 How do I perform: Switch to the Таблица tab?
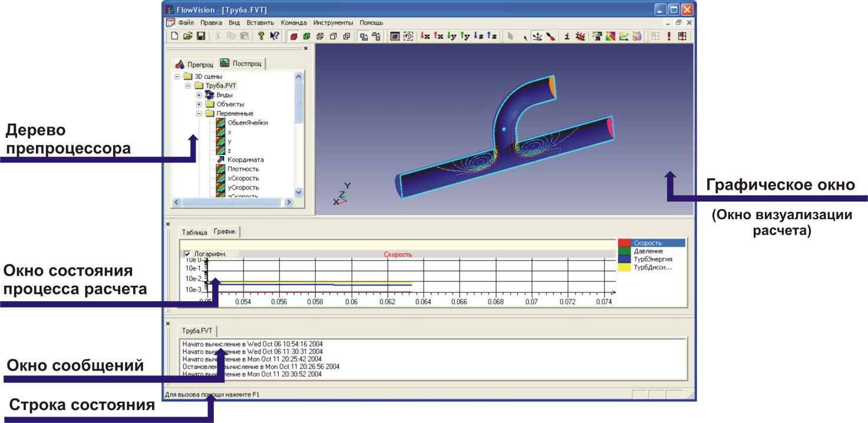tap(194, 232)
